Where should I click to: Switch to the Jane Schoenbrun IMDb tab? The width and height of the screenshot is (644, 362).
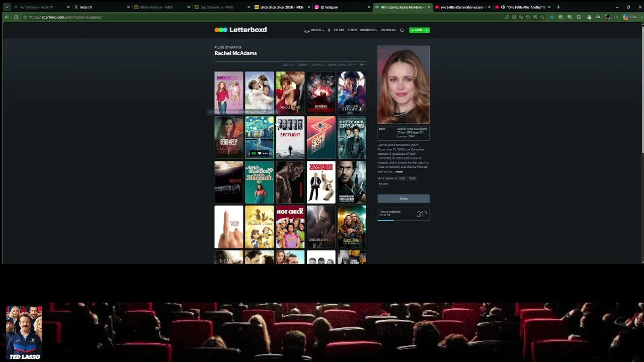click(x=221, y=7)
